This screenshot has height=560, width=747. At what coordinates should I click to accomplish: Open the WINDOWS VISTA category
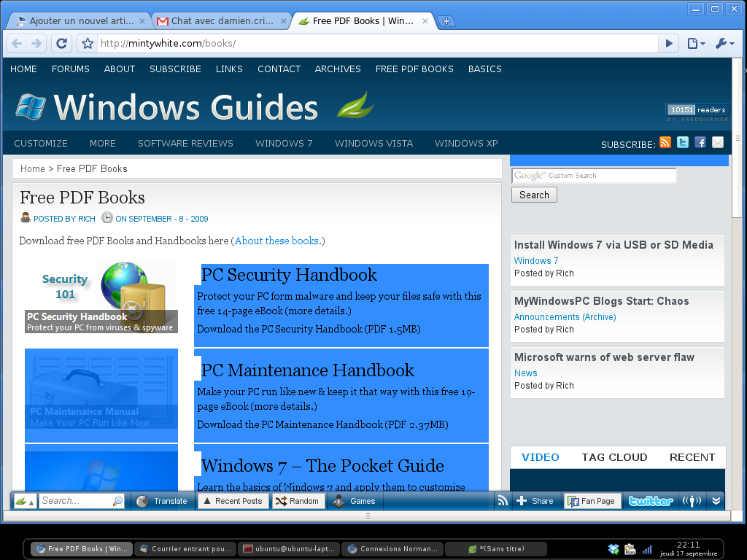point(374,144)
